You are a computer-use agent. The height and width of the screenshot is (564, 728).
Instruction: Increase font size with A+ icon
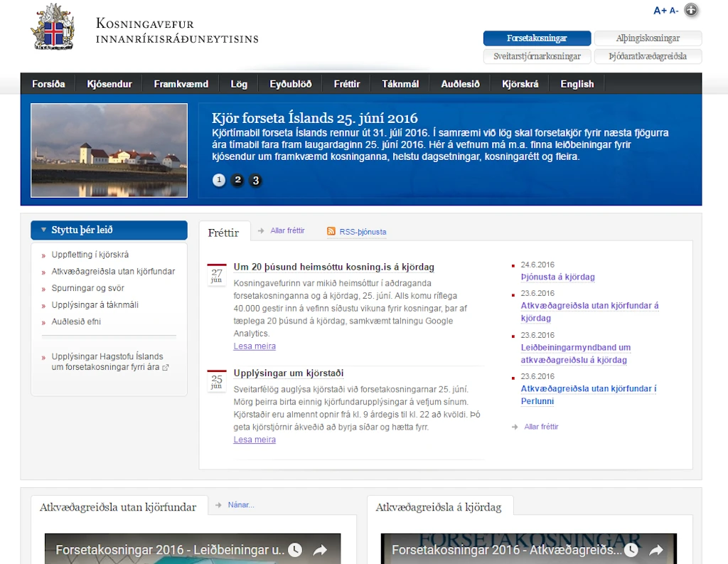[660, 10]
